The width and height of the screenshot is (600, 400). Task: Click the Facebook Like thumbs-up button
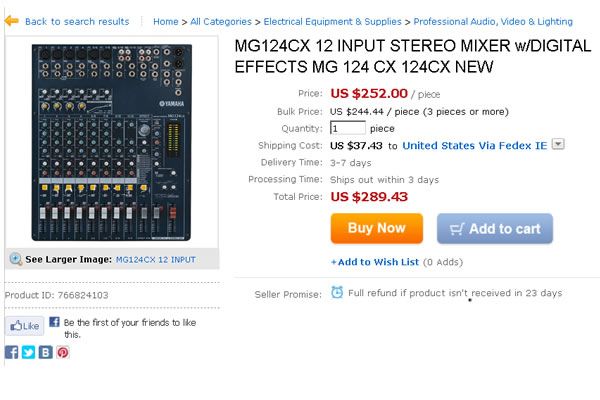pyautogui.click(x=24, y=326)
